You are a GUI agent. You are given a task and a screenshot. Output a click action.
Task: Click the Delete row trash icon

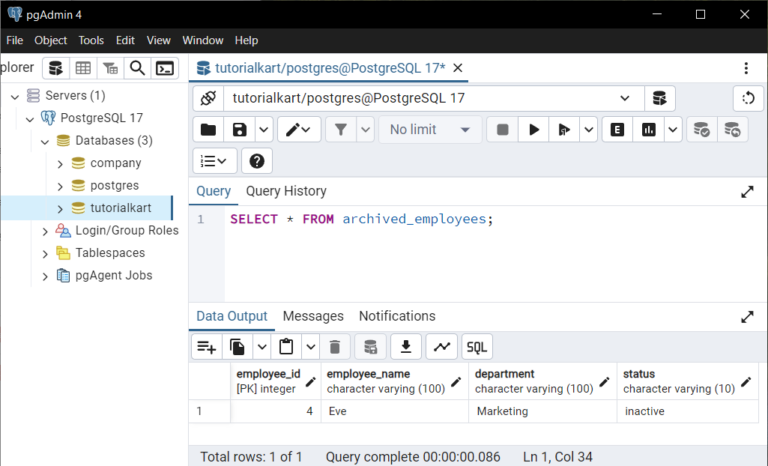click(335, 347)
